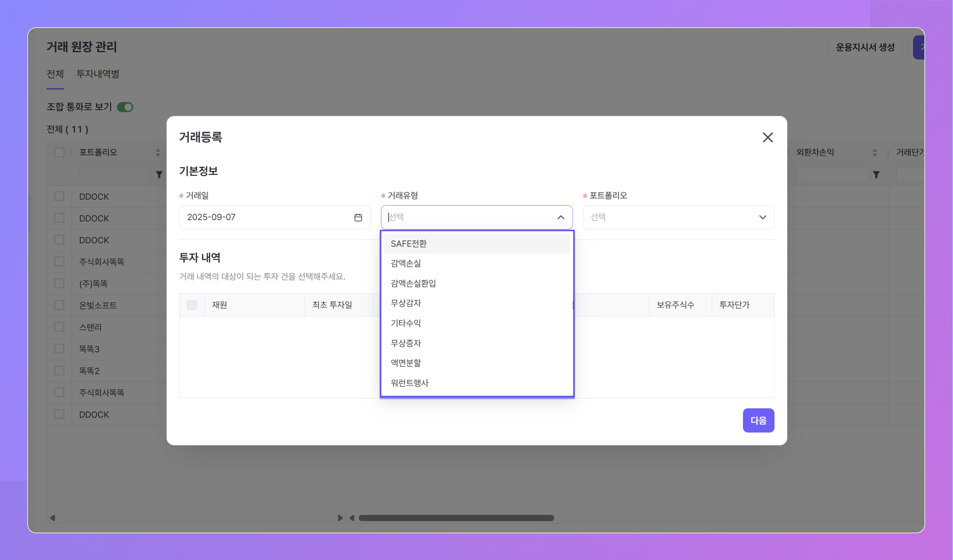Tick checkbox for 온빛소프트 row
The width and height of the screenshot is (953, 560).
pos(59,305)
